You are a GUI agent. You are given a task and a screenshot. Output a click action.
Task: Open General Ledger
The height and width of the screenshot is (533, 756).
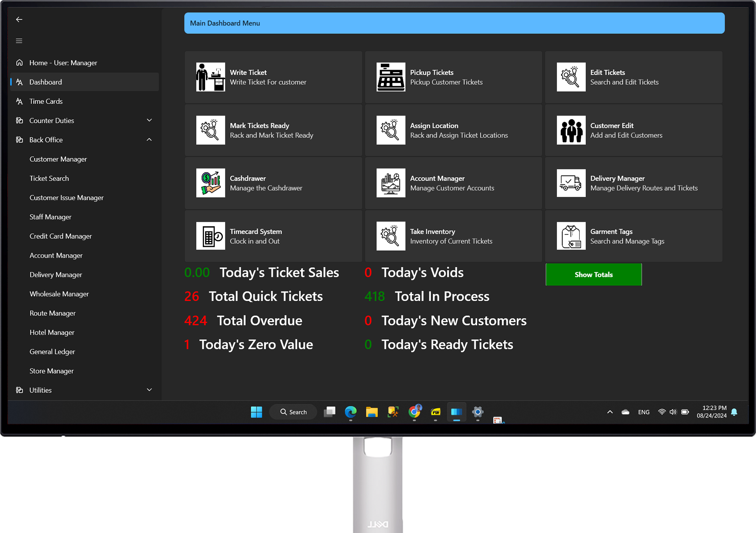click(x=52, y=352)
